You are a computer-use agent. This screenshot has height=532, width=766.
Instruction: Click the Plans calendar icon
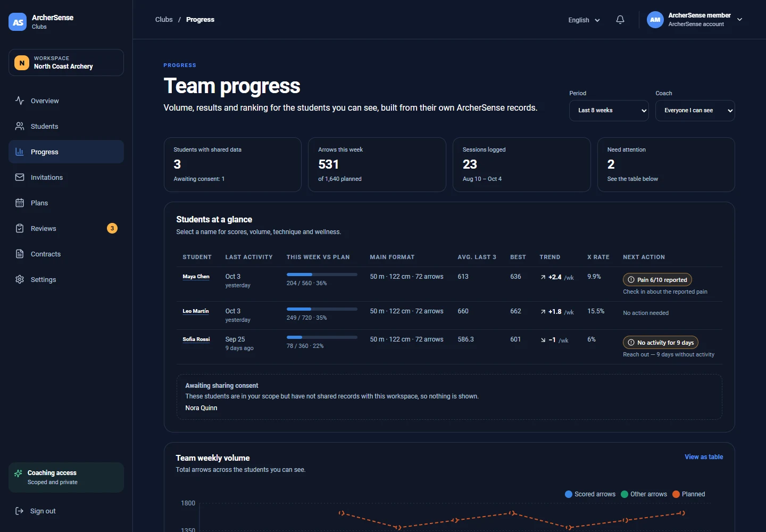[20, 203]
